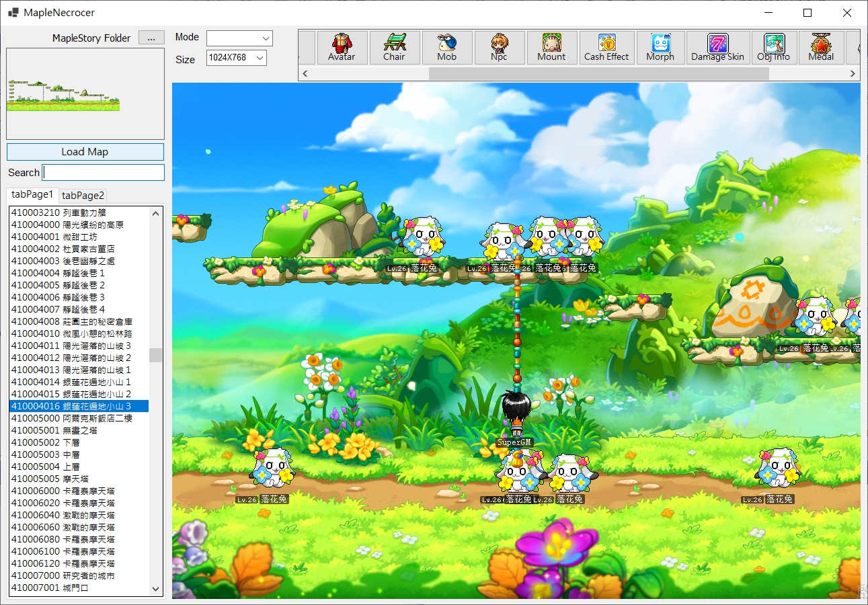Select map 410005001 無盡之塔
This screenshot has width=868, height=605.
(79, 430)
